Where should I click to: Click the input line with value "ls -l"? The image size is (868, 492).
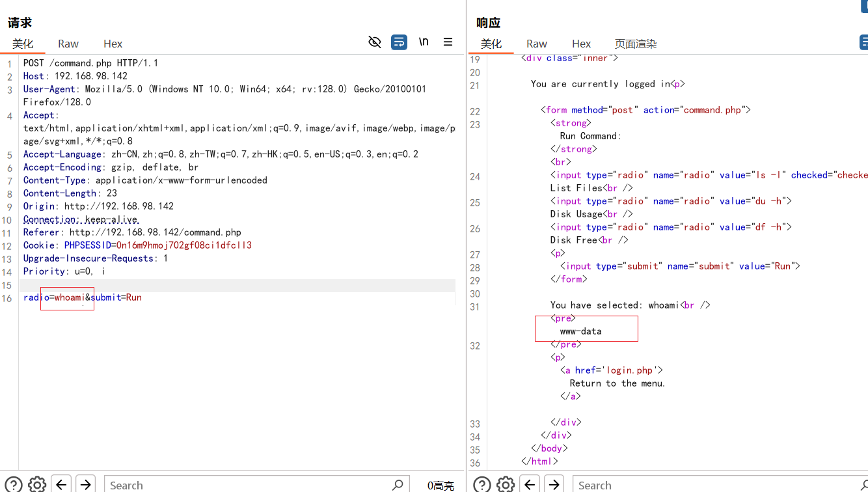pyautogui.click(x=709, y=175)
